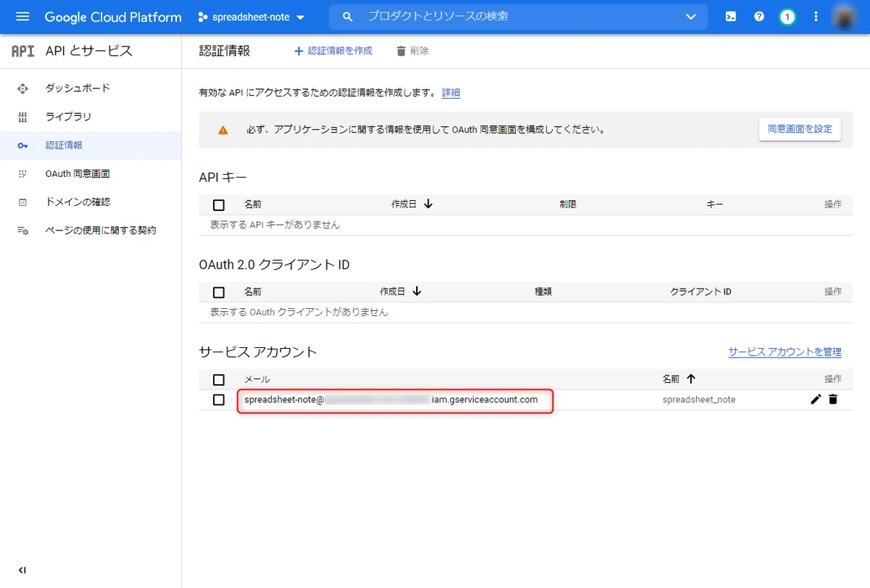Click the spreadsheet_note name cell
The height and width of the screenshot is (588, 870).
click(x=699, y=399)
